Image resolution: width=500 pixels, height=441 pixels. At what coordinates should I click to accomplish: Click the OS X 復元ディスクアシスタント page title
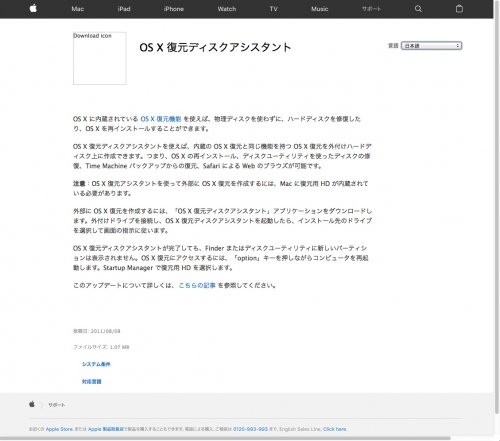(x=215, y=47)
